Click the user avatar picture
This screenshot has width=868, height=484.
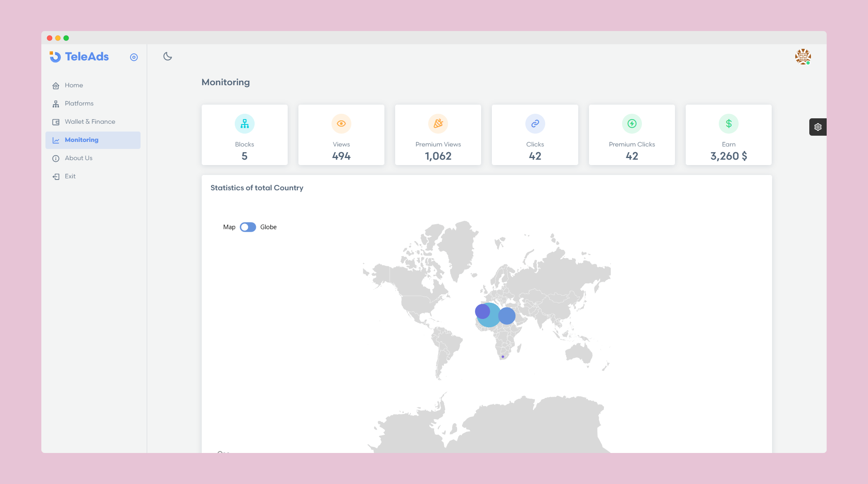803,57
